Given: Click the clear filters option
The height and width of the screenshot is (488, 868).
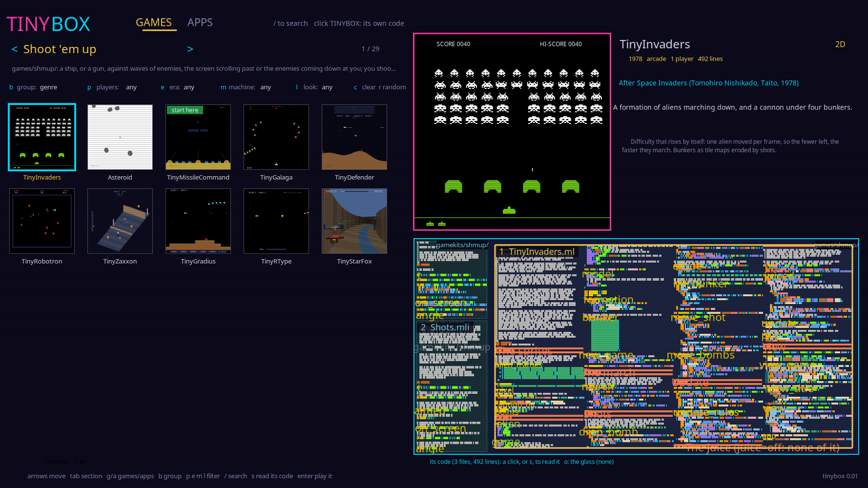Looking at the screenshot, I should tap(365, 87).
